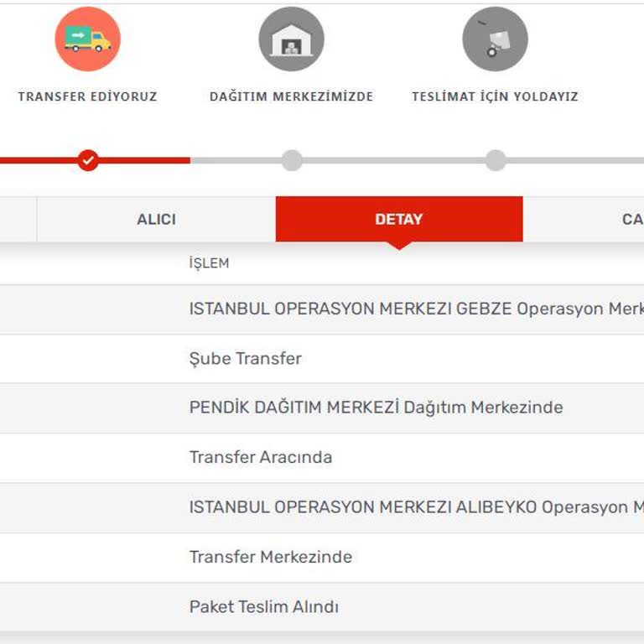This screenshot has height=644, width=644.
Task: Select the Şube Transfer row
Action: [x=322, y=359]
